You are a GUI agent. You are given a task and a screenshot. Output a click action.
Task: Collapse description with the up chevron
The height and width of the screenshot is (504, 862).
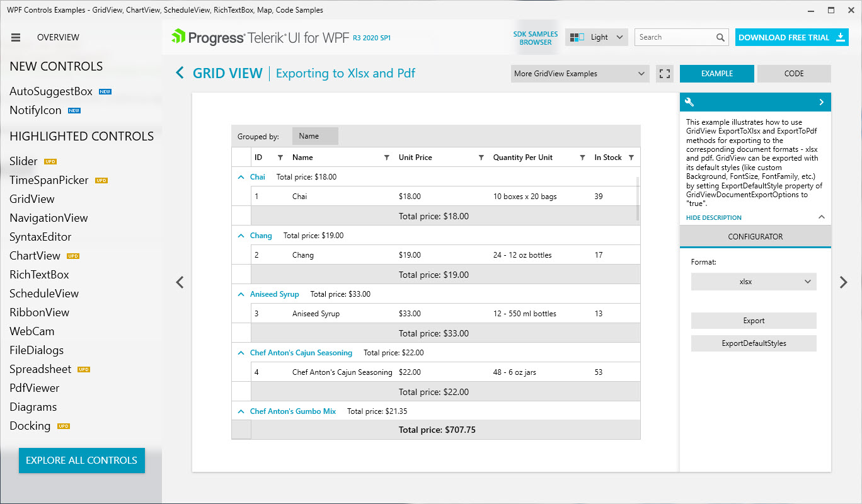821,217
